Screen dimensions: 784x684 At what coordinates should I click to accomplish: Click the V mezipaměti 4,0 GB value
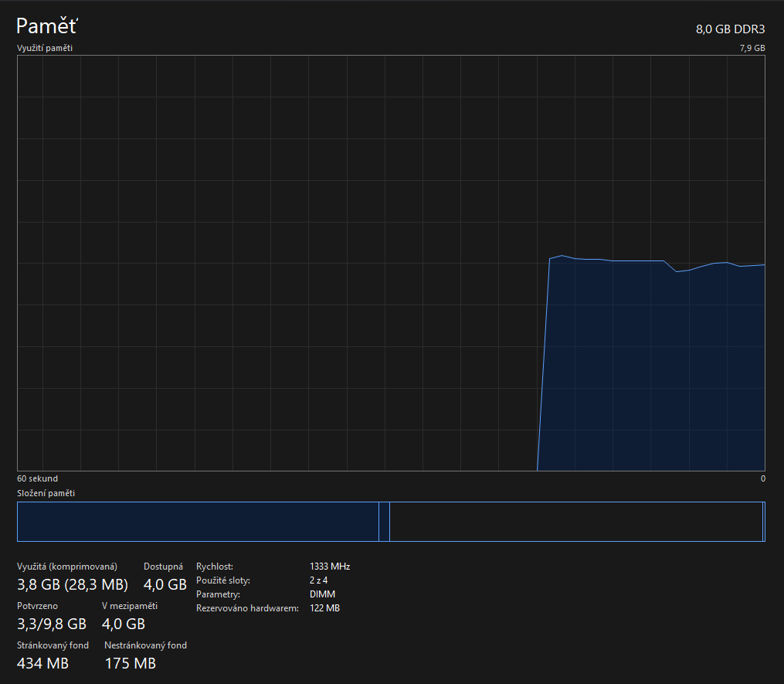pos(123,624)
